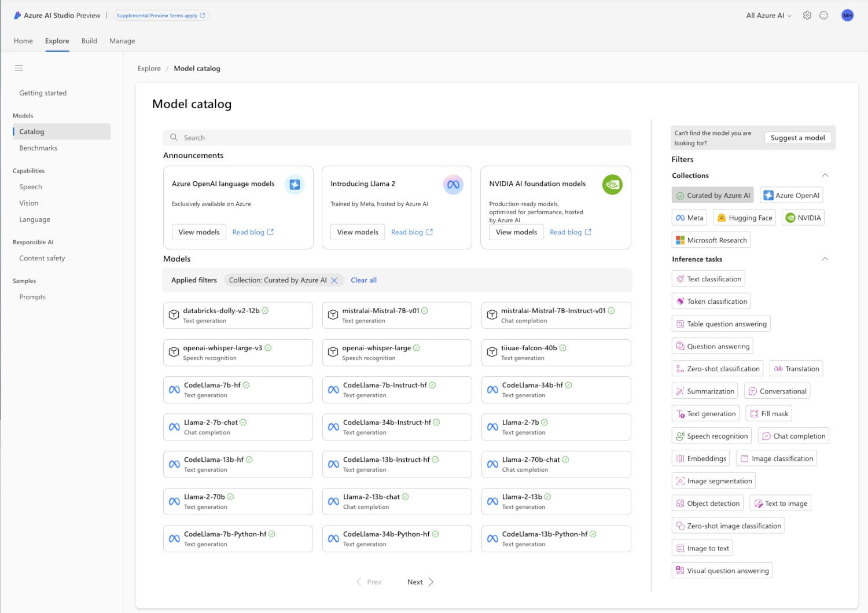
Task: Click the Azure AI Studio logo icon
Action: click(x=17, y=16)
